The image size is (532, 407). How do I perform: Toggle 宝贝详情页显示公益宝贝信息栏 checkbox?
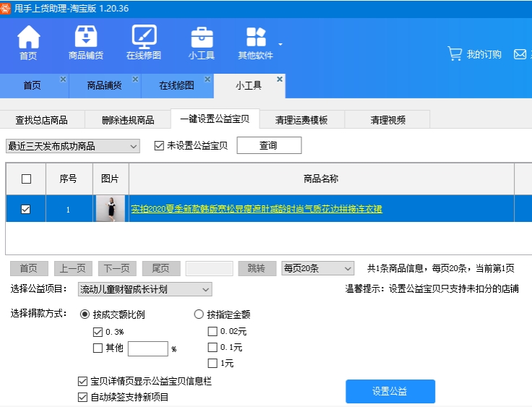[x=83, y=381]
